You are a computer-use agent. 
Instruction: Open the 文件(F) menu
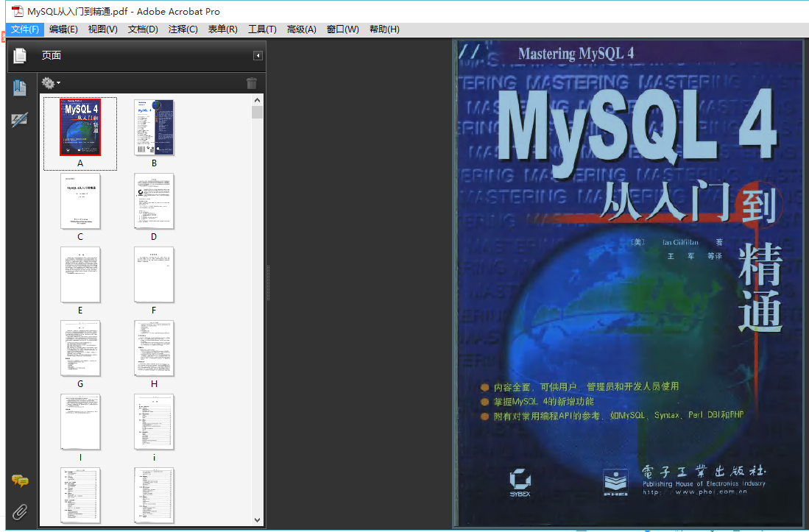[x=25, y=29]
